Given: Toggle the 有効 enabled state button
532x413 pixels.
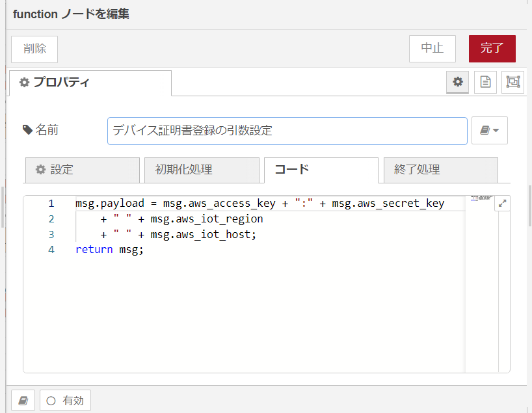Looking at the screenshot, I should [65, 401].
